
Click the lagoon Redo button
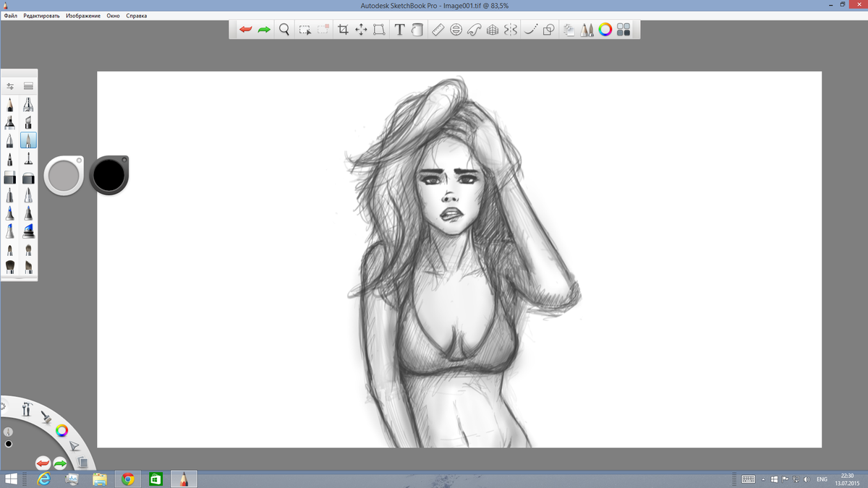(x=60, y=463)
